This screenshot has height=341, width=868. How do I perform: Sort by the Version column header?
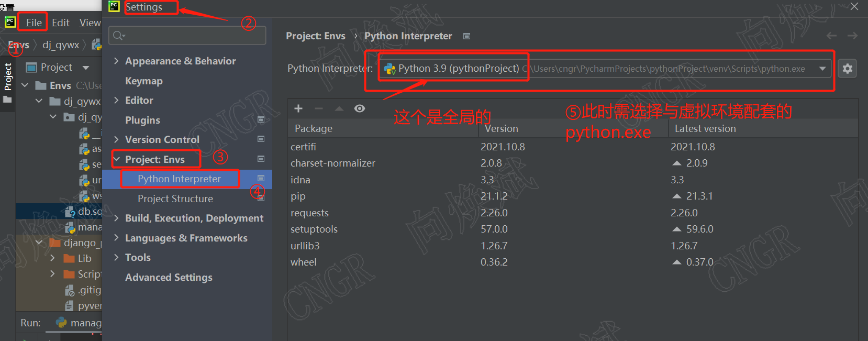(502, 128)
